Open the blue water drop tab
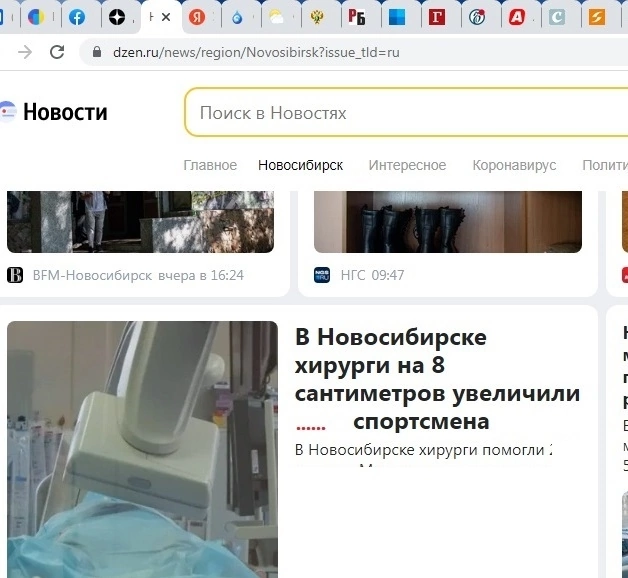 tap(237, 18)
